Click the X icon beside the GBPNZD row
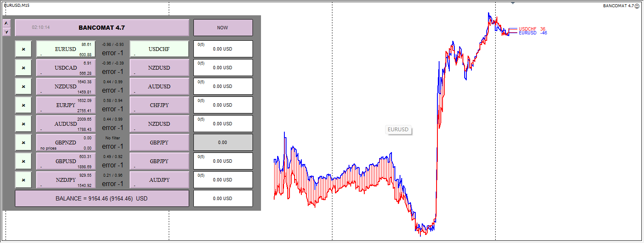The width and height of the screenshot is (644, 243). coord(23,142)
